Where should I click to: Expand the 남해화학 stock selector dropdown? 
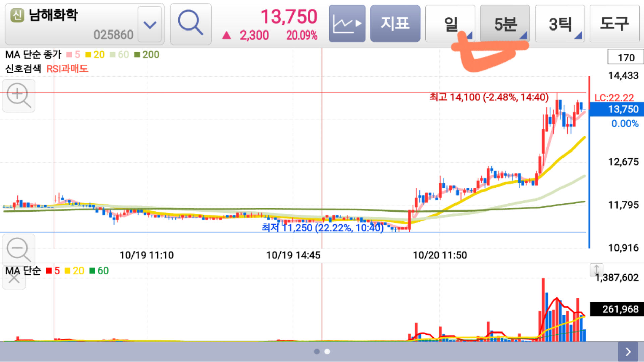(x=150, y=24)
